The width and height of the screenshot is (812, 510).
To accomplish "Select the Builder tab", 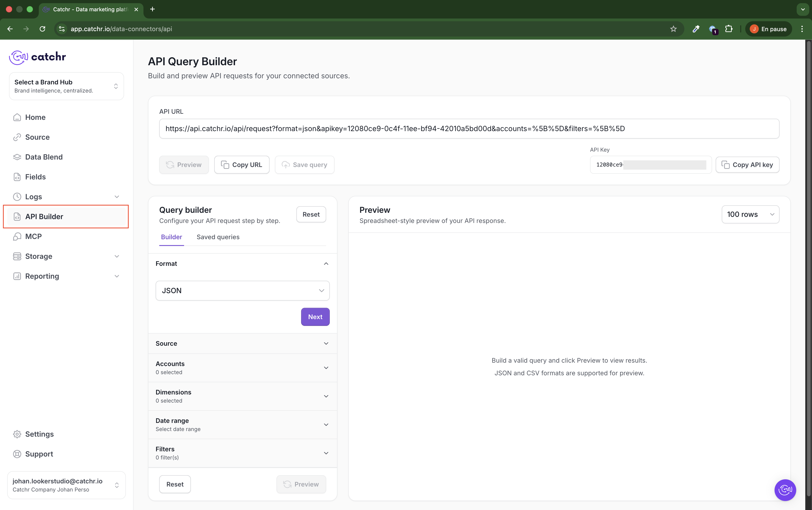I will pyautogui.click(x=171, y=237).
